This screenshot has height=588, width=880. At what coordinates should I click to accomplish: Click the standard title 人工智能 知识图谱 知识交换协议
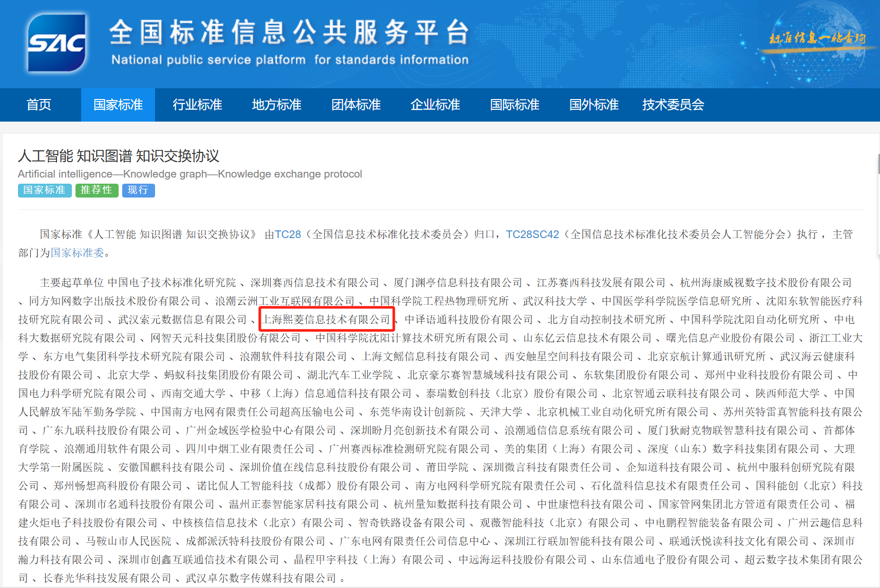(x=119, y=156)
